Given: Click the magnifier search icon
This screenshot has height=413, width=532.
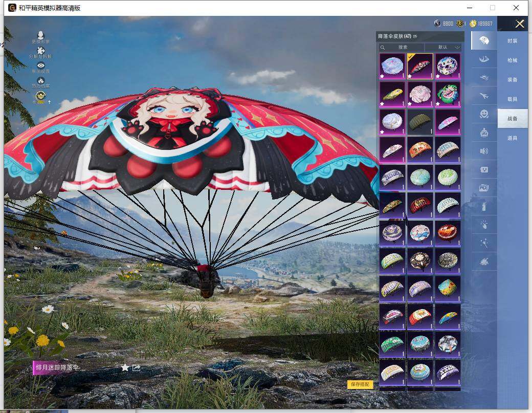Looking at the screenshot, I should point(383,48).
